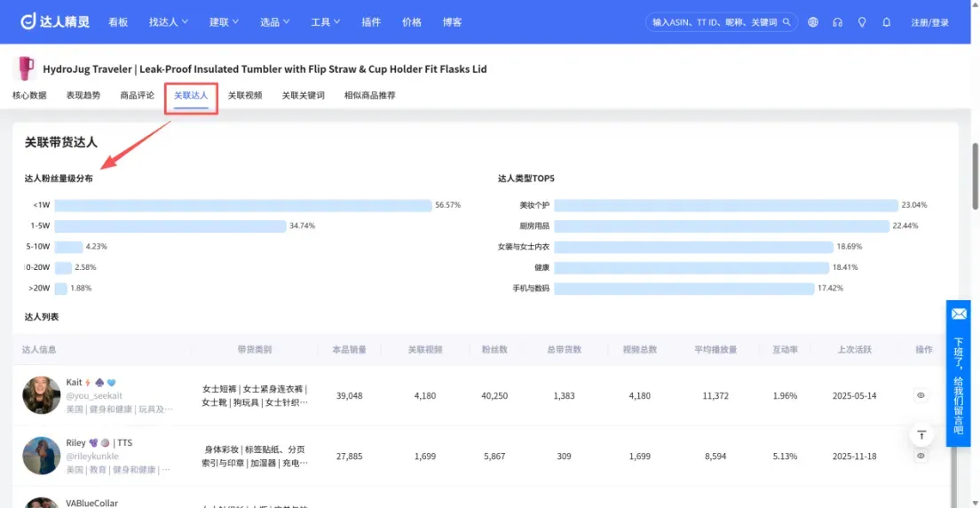Click the HydroJug Traveler product title

coord(265,68)
